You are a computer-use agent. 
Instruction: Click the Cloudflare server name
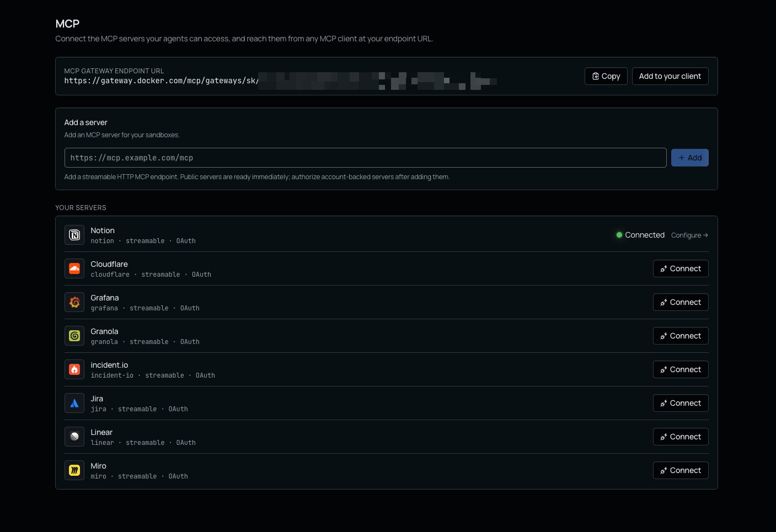[x=109, y=264]
